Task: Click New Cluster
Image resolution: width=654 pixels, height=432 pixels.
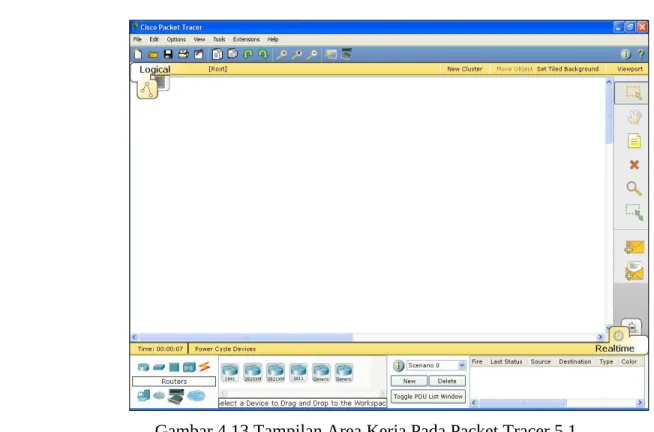Action: pos(465,69)
